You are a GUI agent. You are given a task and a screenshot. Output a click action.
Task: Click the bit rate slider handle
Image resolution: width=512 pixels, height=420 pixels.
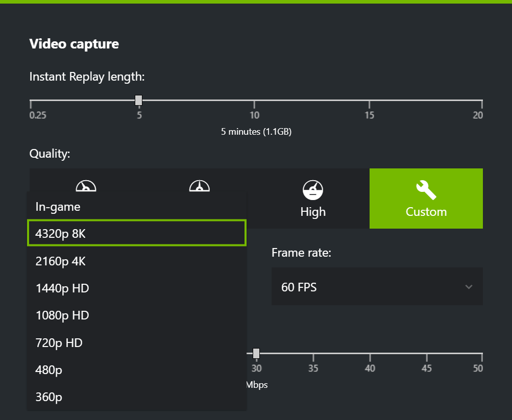(256, 354)
